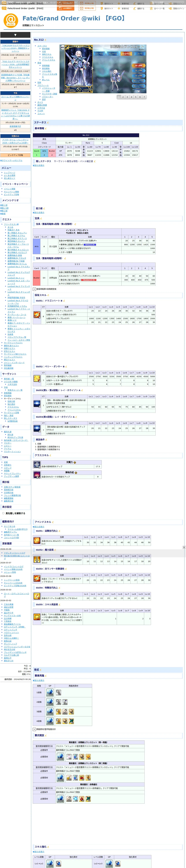Open フレンド募集掲示板 sidebar link
This screenshot has width=186, height=868.
[12, 495]
